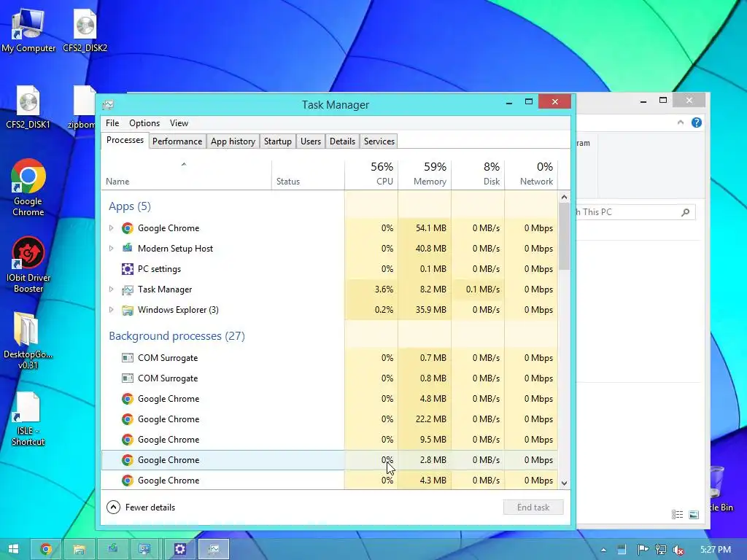
Task: Sort by the Network column header
Action: point(531,174)
